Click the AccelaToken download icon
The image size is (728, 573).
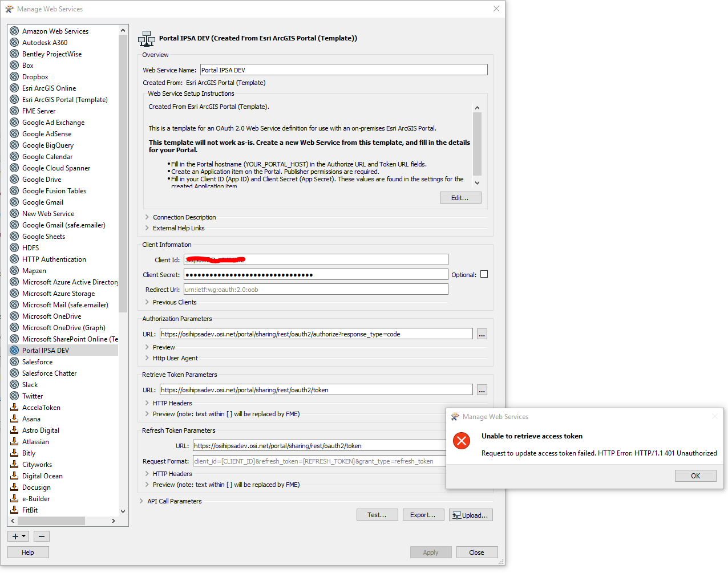point(14,407)
